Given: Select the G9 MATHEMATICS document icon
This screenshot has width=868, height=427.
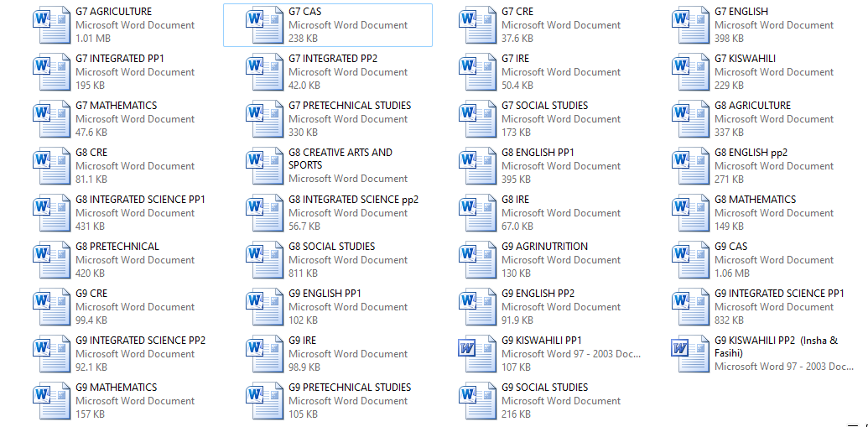Looking at the screenshot, I should [51, 401].
